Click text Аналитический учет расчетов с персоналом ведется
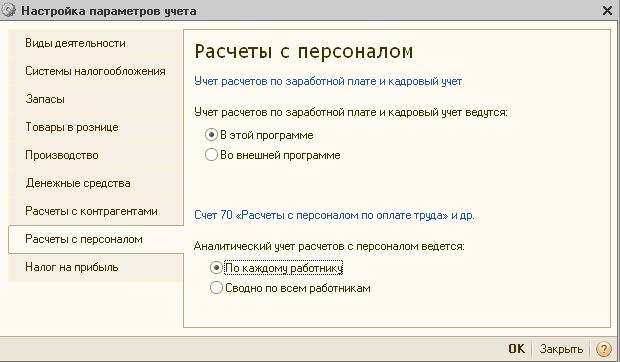The height and width of the screenshot is (362, 620). tap(329, 247)
